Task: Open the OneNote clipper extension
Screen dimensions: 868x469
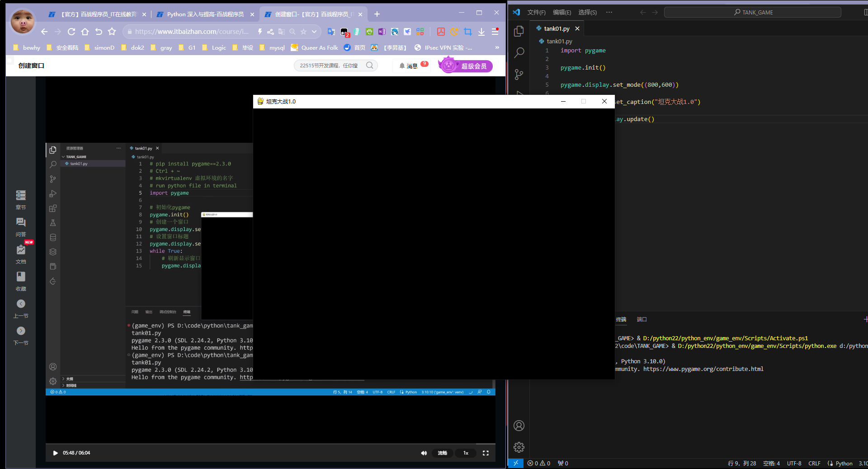Action: pos(382,32)
